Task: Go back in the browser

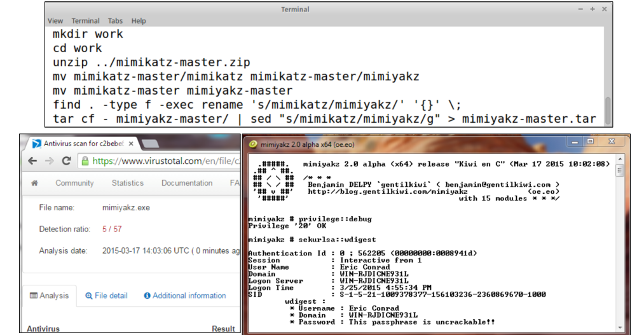Action: click(x=32, y=161)
